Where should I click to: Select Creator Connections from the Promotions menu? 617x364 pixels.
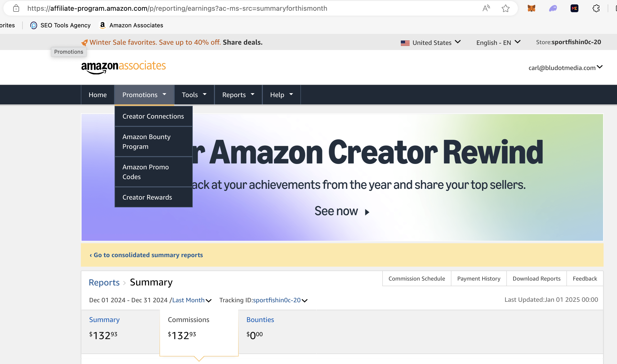pyautogui.click(x=153, y=116)
